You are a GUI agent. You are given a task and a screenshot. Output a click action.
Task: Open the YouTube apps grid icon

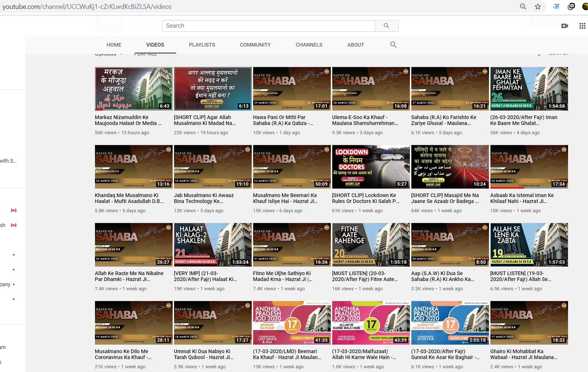tap(582, 26)
